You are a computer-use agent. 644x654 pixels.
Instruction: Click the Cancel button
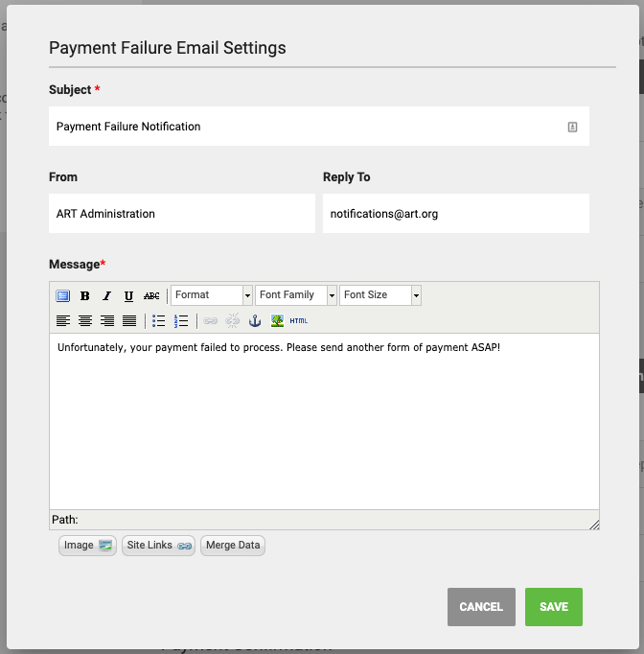click(481, 607)
